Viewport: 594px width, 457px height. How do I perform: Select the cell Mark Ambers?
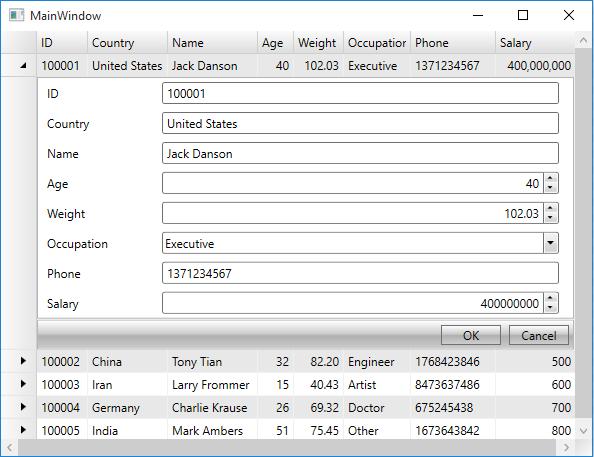coord(213,430)
